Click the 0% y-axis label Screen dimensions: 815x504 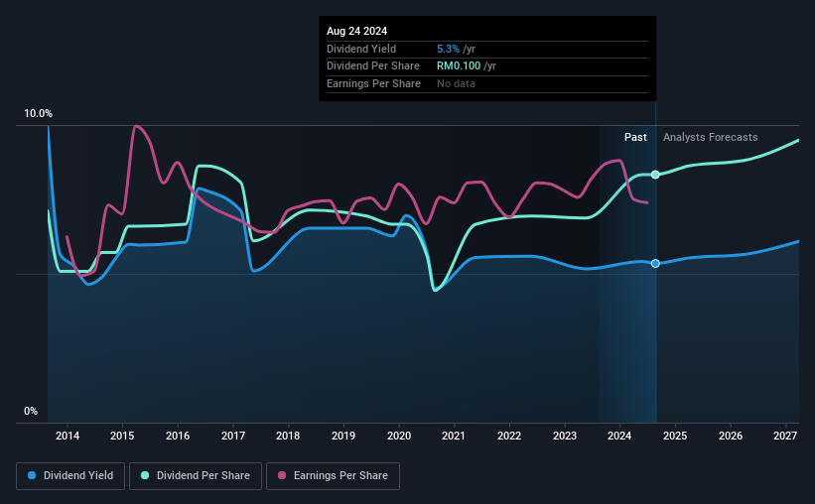tap(31, 412)
